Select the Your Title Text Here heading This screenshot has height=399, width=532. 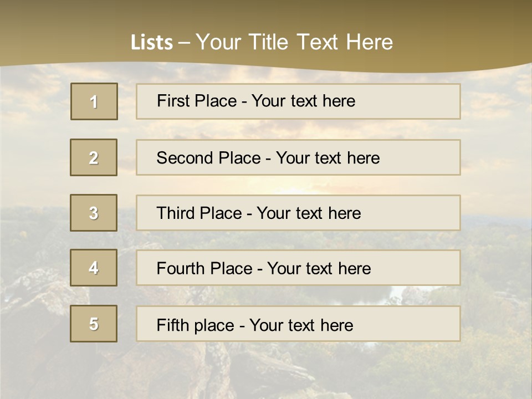294,42
